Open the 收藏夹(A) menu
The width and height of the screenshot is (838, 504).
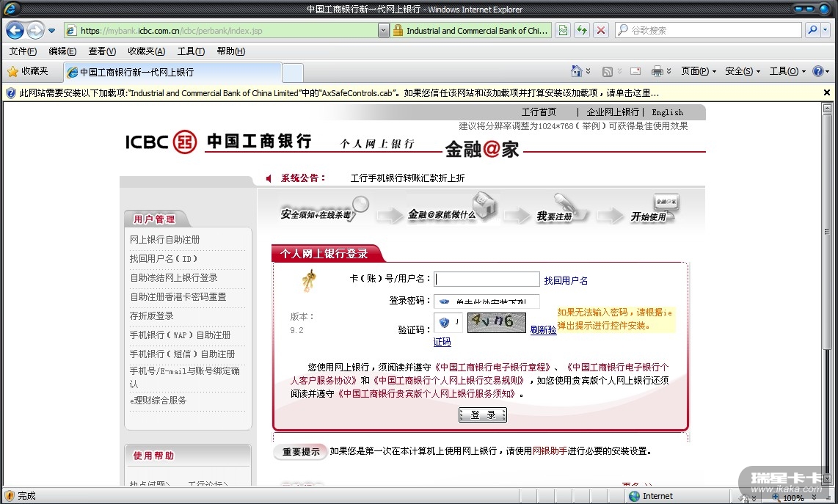pyautogui.click(x=147, y=51)
